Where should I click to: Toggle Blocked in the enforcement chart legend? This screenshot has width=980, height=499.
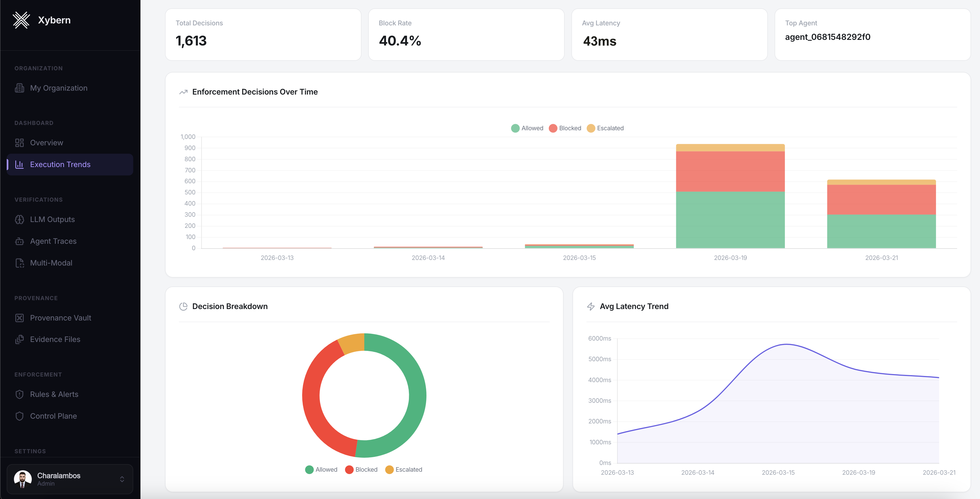565,128
